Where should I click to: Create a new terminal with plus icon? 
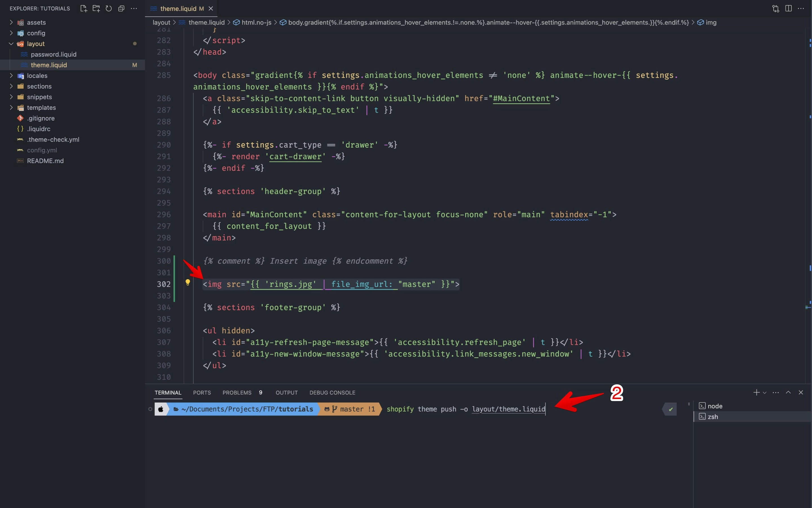756,392
